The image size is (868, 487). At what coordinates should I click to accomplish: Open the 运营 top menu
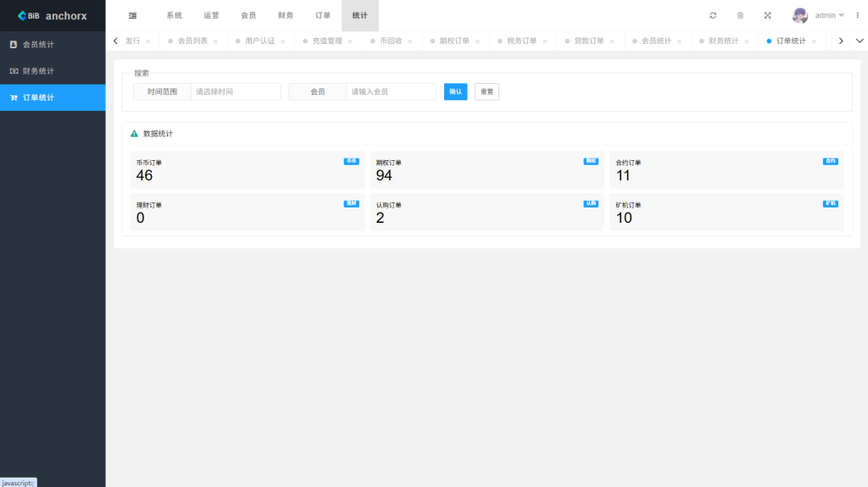[x=211, y=15]
